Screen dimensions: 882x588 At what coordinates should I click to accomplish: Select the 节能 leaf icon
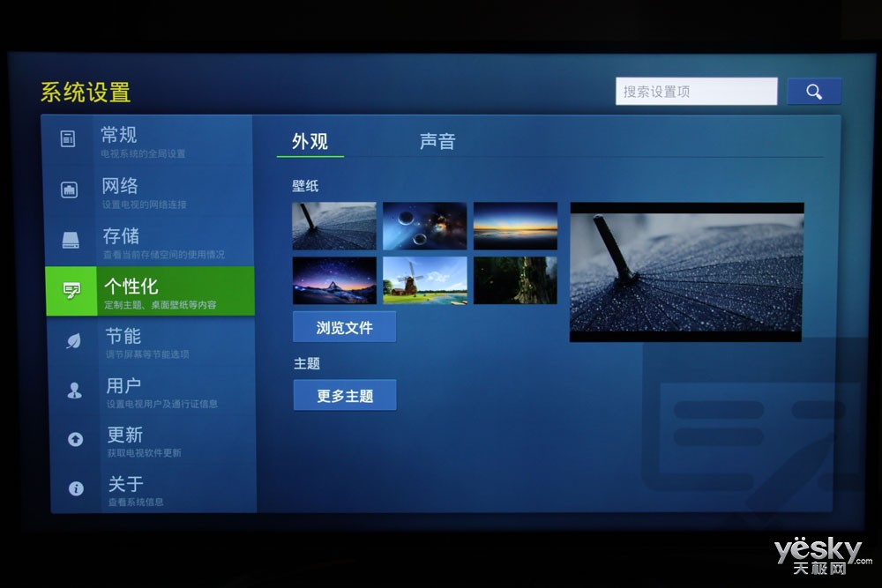point(73,341)
